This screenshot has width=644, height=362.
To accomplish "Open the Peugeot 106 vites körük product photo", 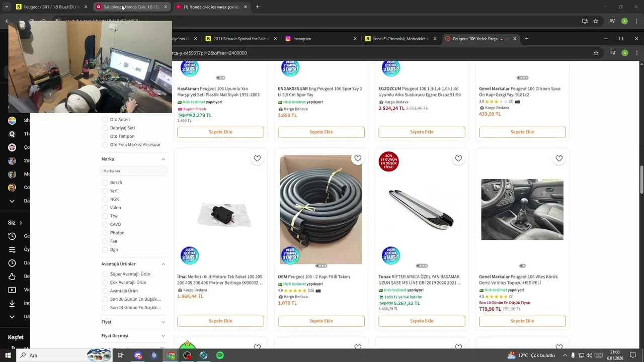I will tap(522, 209).
